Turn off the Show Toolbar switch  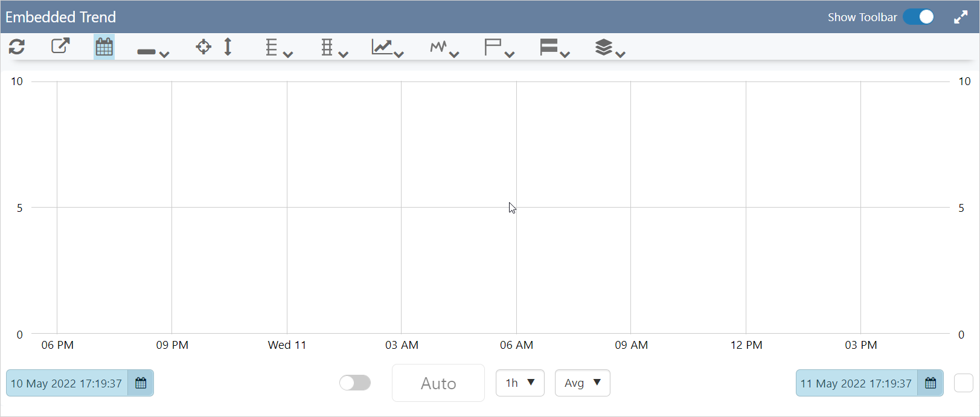tap(918, 17)
